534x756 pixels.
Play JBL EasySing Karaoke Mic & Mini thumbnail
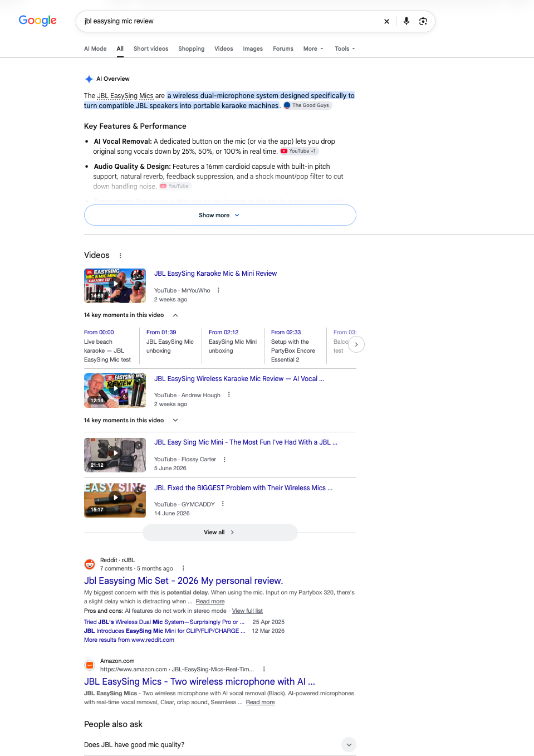click(x=115, y=285)
